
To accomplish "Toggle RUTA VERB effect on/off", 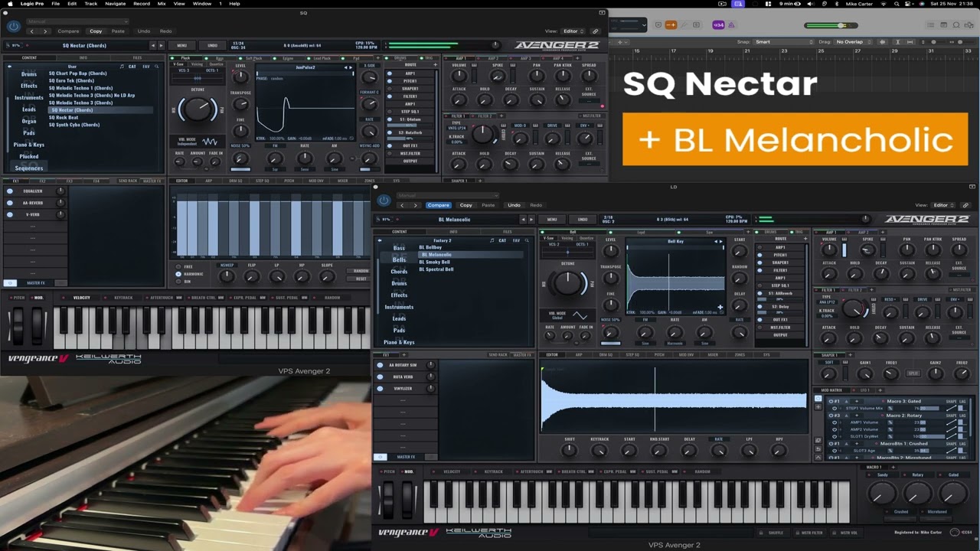I will (380, 377).
